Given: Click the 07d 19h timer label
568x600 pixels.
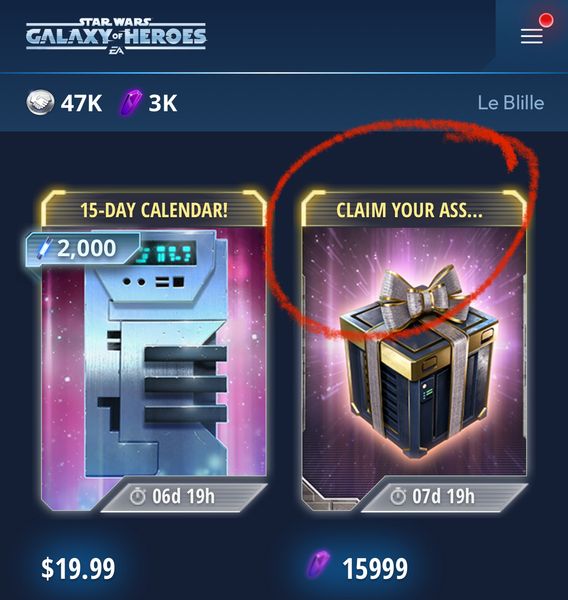Looking at the screenshot, I should click(x=444, y=497).
